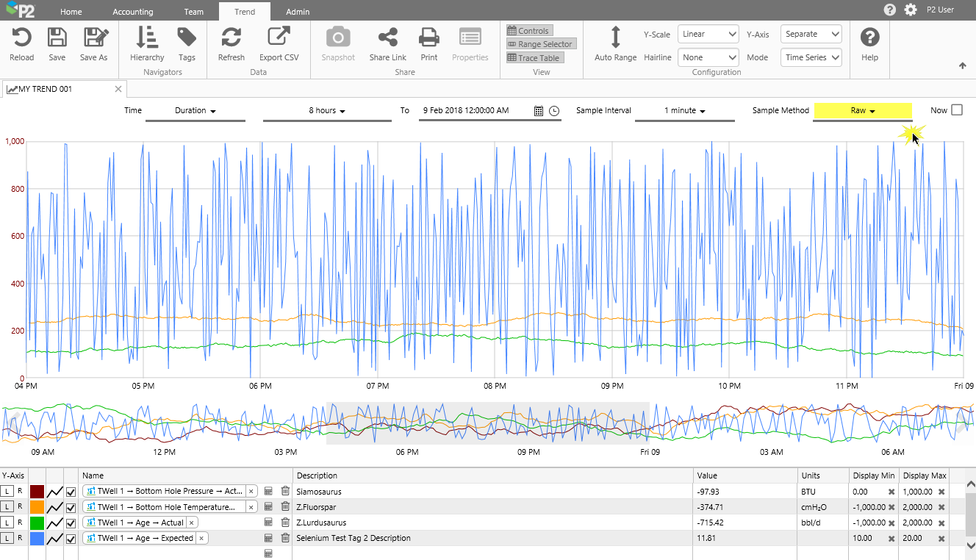Click the Trace Table view button
This screenshot has height=560, width=976.
(x=534, y=58)
